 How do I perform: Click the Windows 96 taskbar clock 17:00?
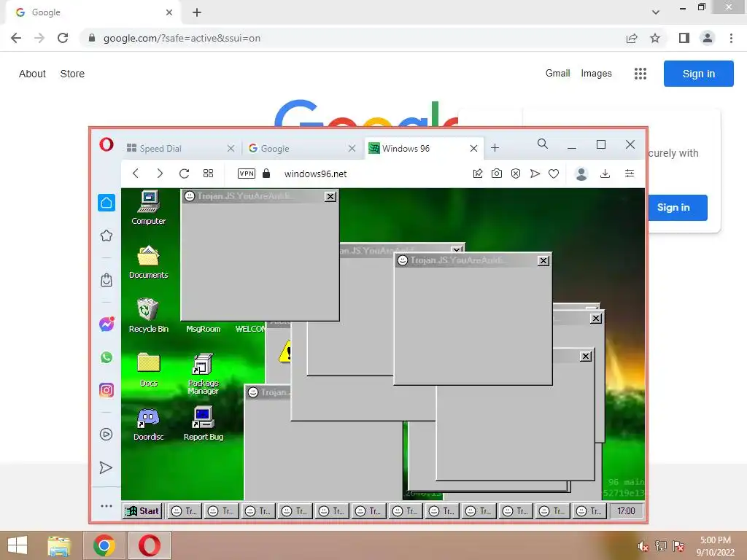click(x=626, y=511)
